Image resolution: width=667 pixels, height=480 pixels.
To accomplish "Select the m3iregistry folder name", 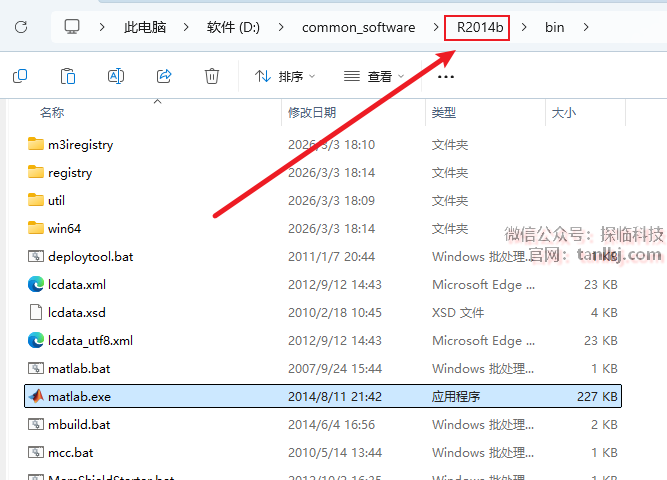I will click(80, 145).
